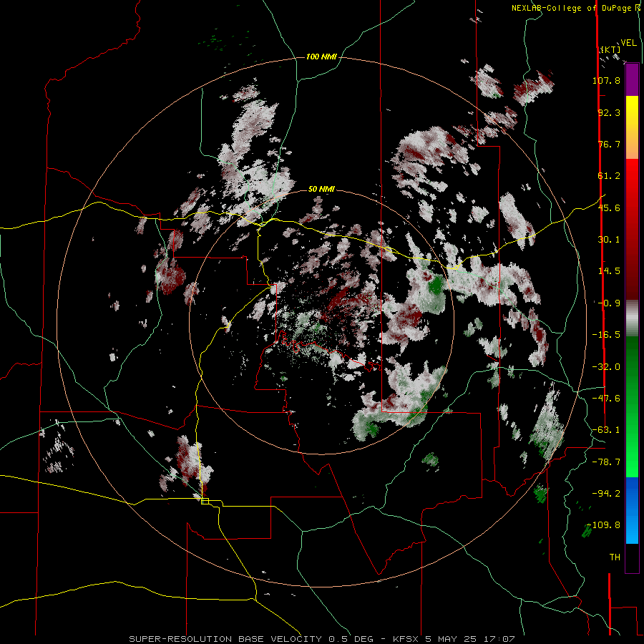This screenshot has width=644, height=644.
Task: Click the 61.2 velocity value
Action: pyautogui.click(x=609, y=176)
